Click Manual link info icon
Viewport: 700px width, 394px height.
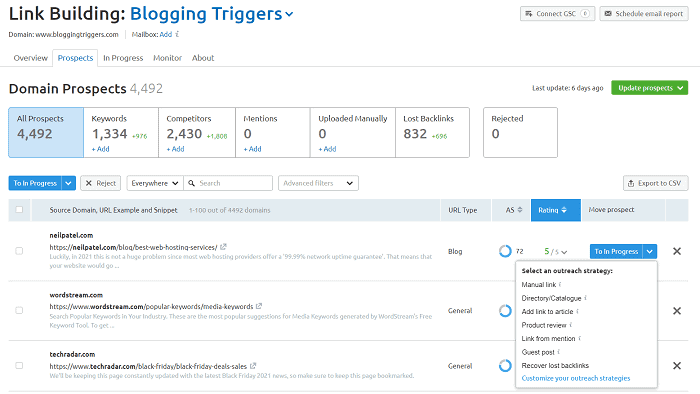pos(560,284)
